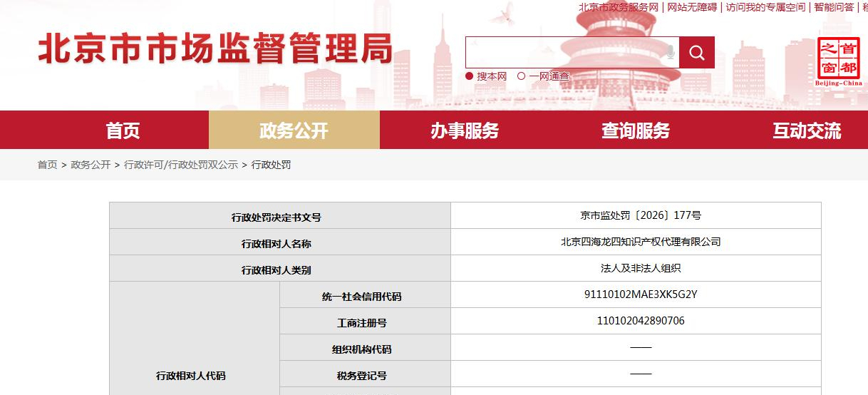Image resolution: width=868 pixels, height=395 pixels.
Task: Click the red search magnifier button
Action: click(697, 53)
